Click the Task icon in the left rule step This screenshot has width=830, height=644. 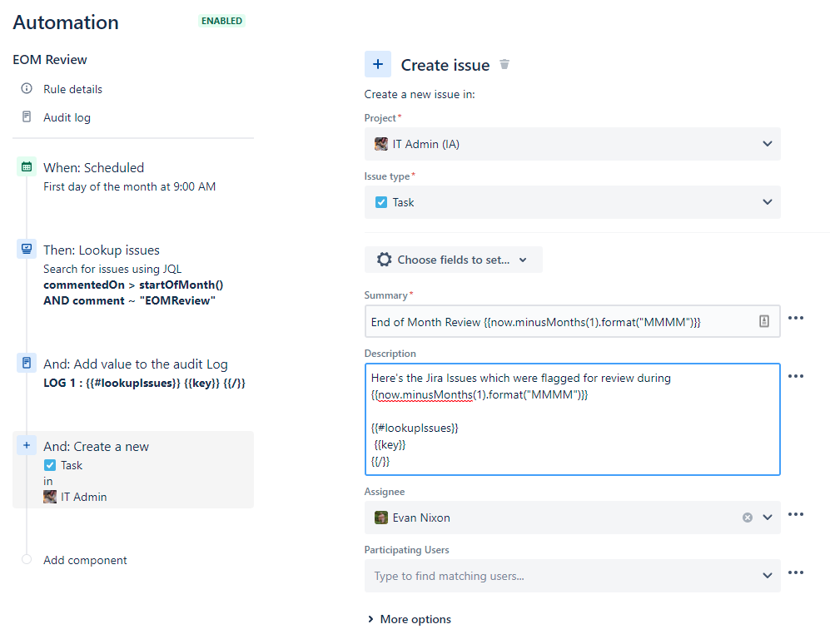(50, 465)
